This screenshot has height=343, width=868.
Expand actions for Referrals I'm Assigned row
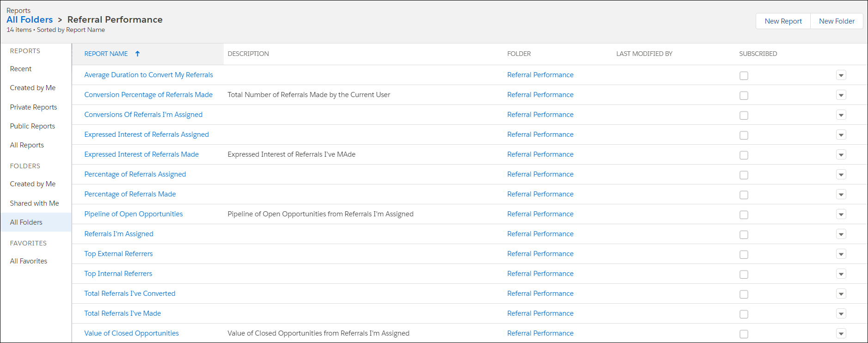tap(841, 234)
